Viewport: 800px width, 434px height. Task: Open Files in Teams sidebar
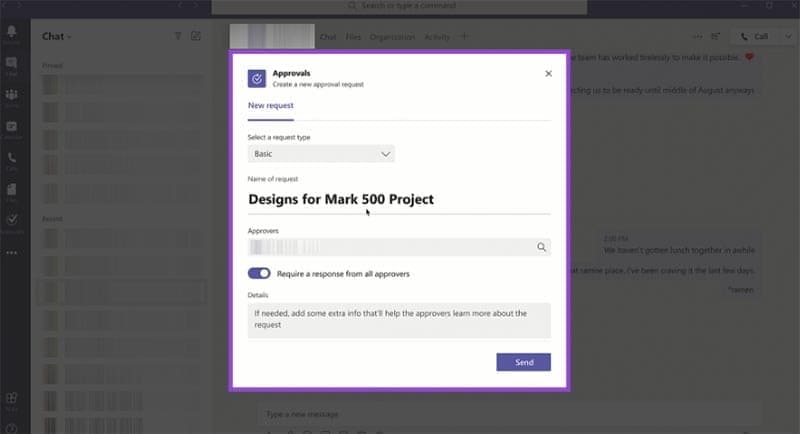tap(11, 191)
